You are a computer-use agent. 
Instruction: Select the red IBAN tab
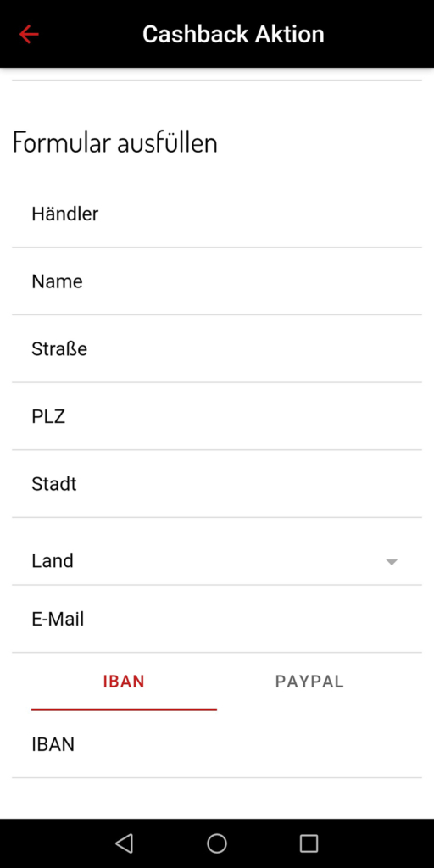pyautogui.click(x=124, y=682)
